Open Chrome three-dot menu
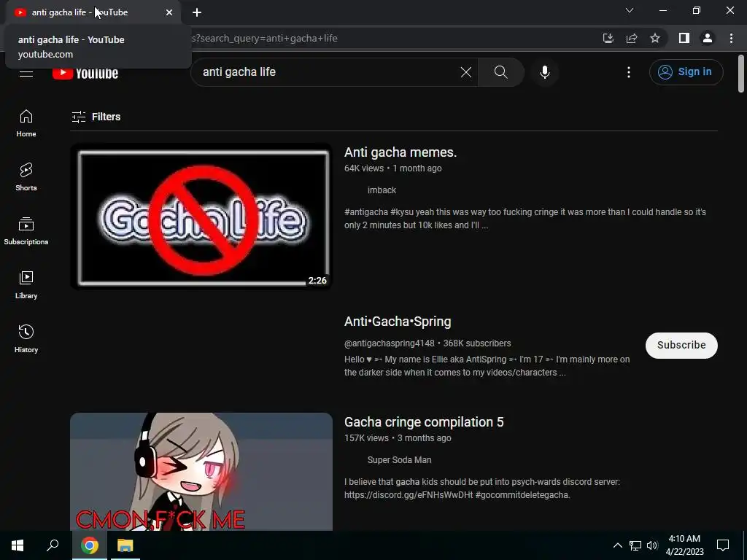Image resolution: width=747 pixels, height=560 pixels. point(731,38)
